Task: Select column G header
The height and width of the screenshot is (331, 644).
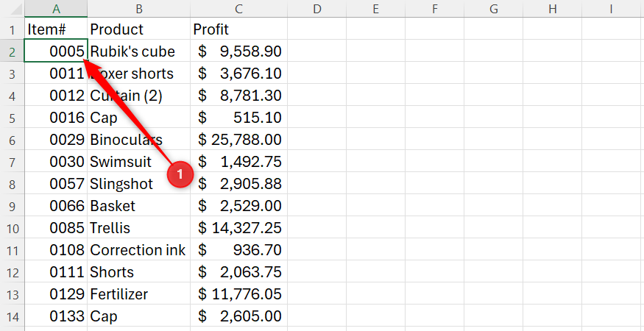Action: (493, 9)
